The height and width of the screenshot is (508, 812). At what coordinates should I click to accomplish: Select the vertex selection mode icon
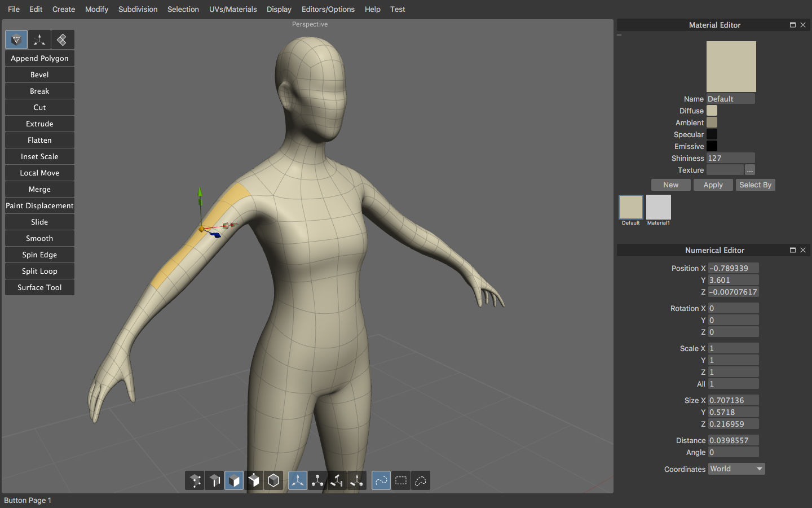(x=195, y=481)
